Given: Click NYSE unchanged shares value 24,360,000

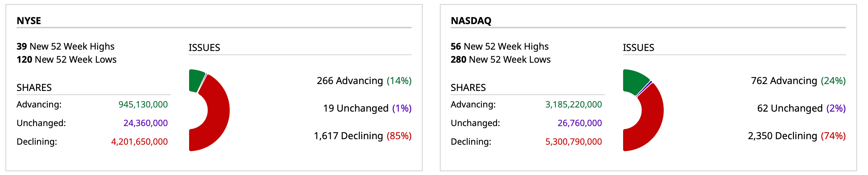Looking at the screenshot, I should click(x=145, y=123).
